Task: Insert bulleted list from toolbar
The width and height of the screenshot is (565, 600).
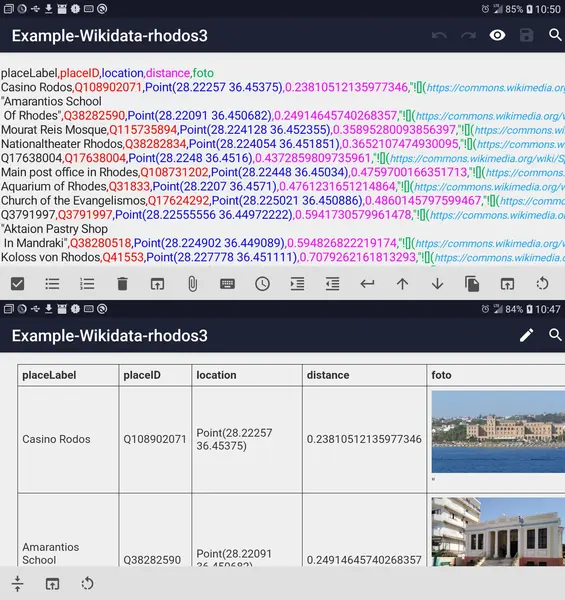Action: point(52,284)
